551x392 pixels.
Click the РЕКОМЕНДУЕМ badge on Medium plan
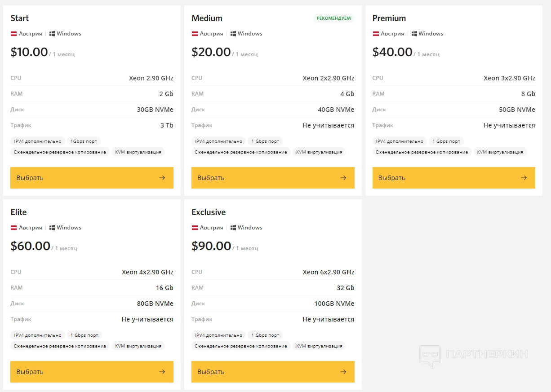point(333,18)
